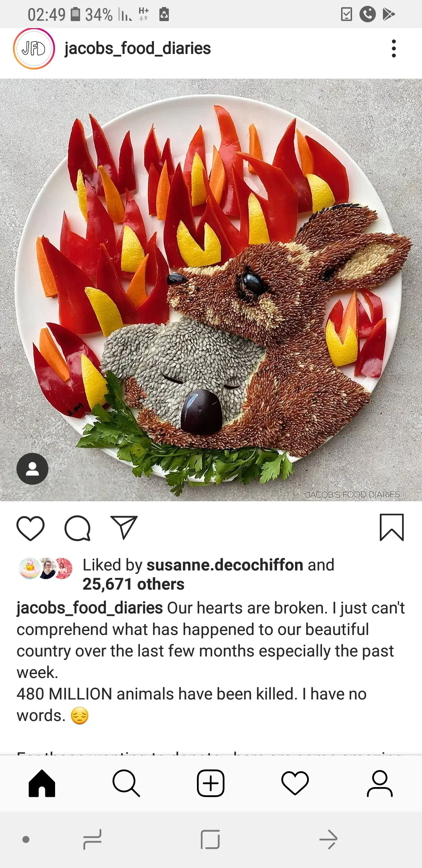Open the Search tab

click(126, 783)
